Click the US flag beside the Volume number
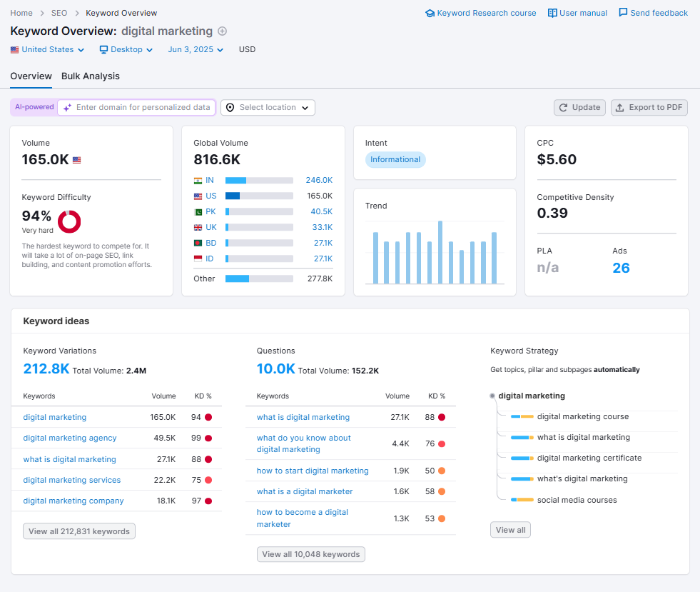 (x=76, y=160)
